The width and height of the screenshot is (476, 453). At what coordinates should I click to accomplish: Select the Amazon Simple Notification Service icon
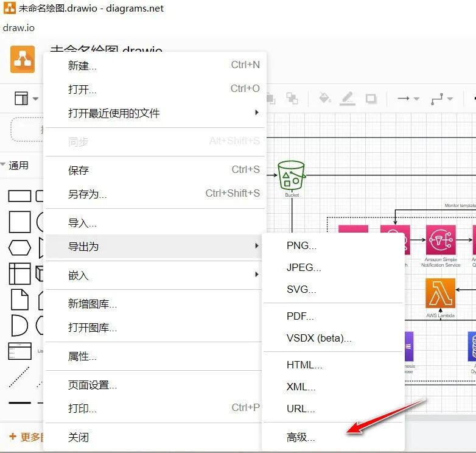click(x=441, y=240)
